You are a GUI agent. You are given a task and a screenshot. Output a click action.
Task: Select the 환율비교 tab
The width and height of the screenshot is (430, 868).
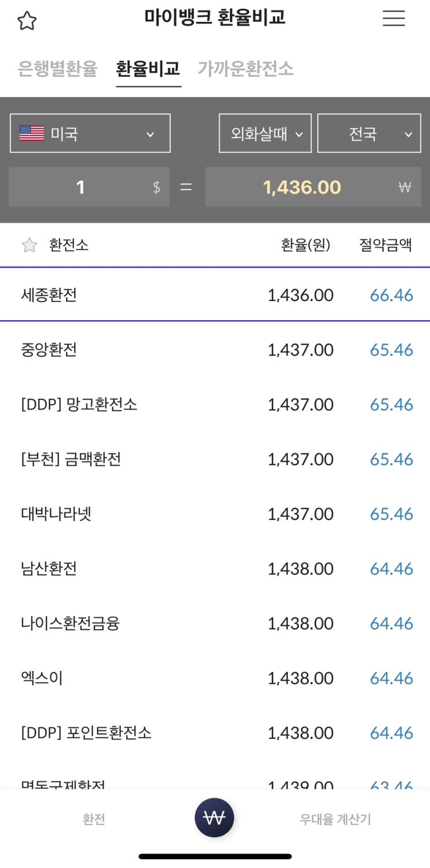point(148,69)
